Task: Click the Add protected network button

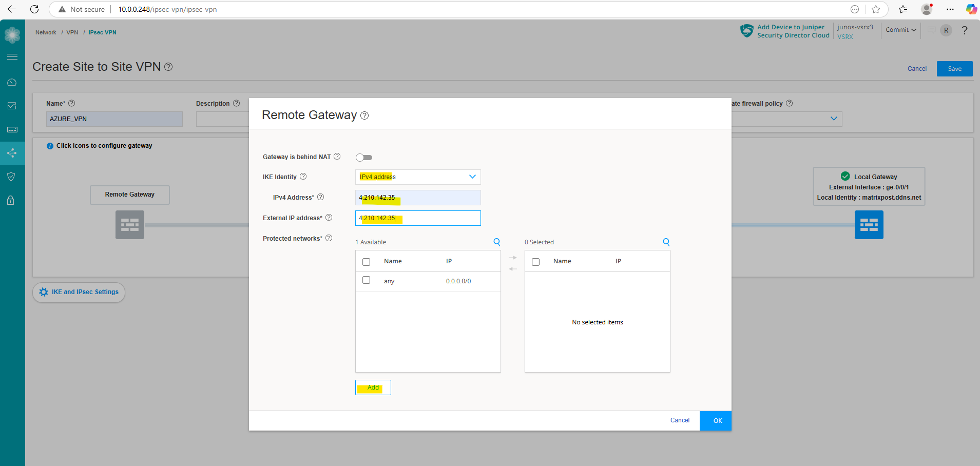Action: 373,387
